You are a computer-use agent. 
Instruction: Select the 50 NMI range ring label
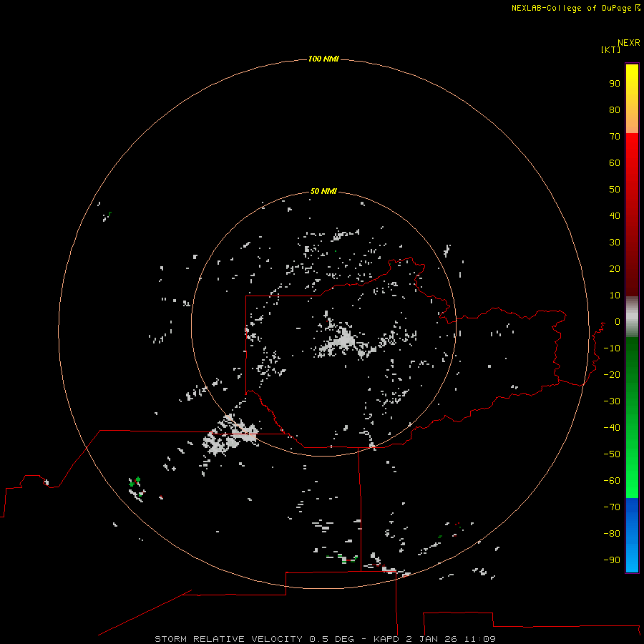323,191
